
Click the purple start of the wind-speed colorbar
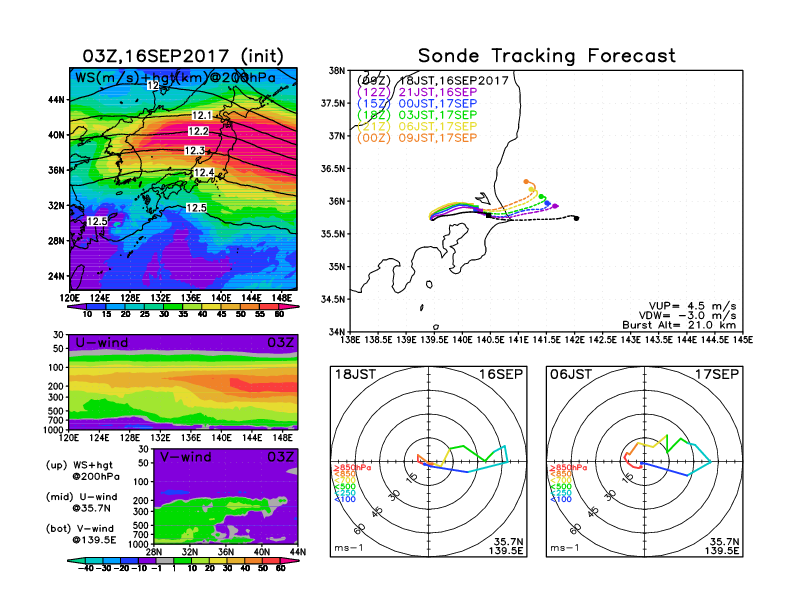point(76,306)
